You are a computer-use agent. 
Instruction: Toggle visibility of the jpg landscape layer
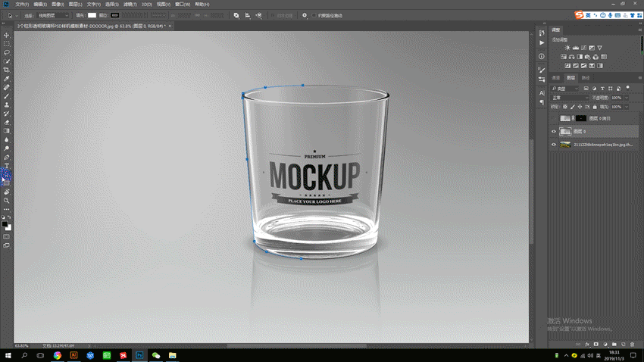click(x=554, y=145)
